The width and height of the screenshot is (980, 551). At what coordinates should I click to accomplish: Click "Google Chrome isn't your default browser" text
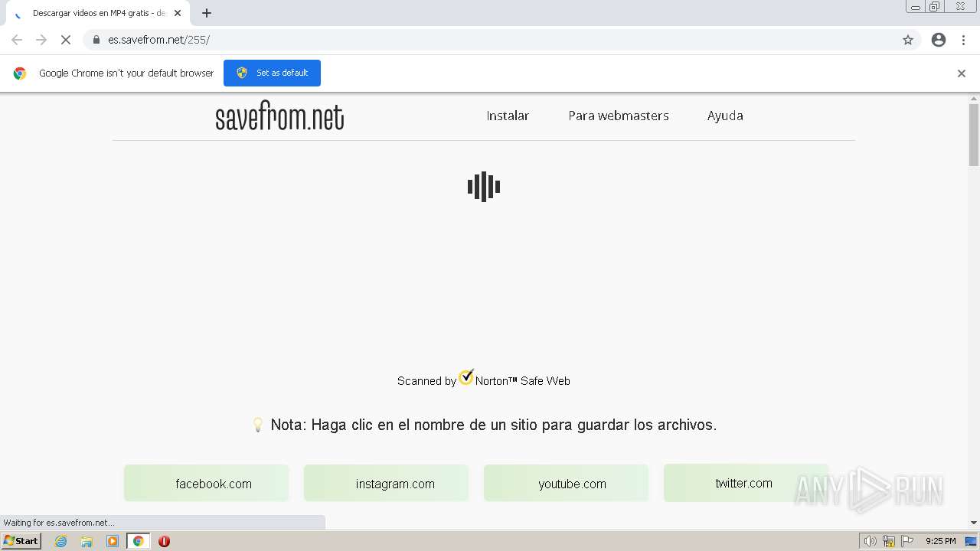coord(126,73)
